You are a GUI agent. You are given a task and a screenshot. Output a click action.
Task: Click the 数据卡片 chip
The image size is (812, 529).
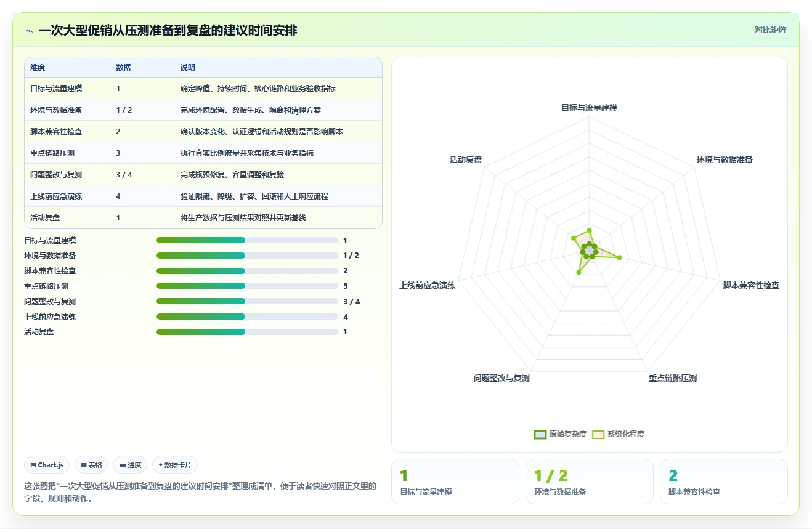(x=174, y=465)
